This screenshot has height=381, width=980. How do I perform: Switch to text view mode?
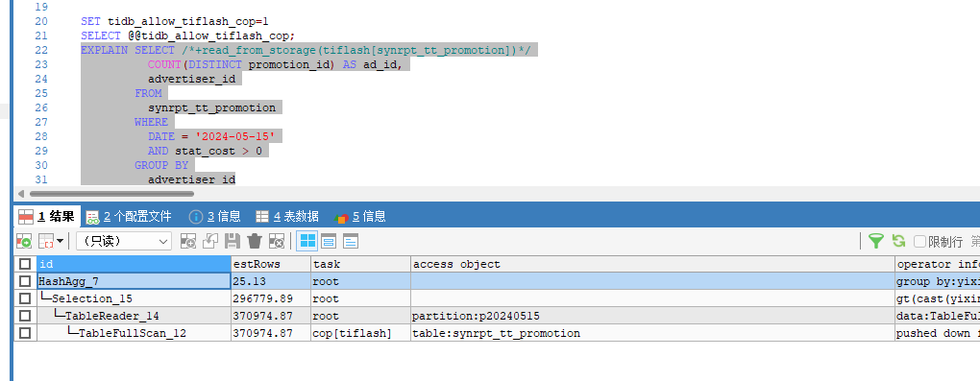coord(351,241)
